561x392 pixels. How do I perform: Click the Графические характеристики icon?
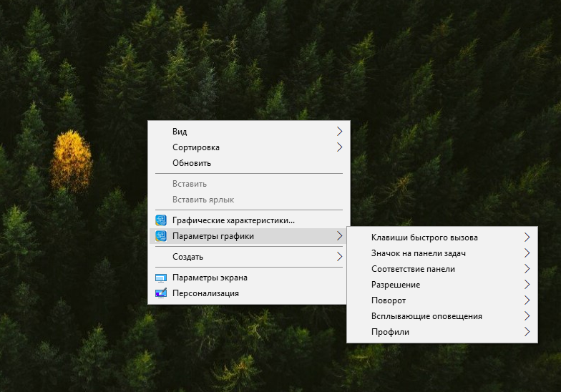coord(161,220)
